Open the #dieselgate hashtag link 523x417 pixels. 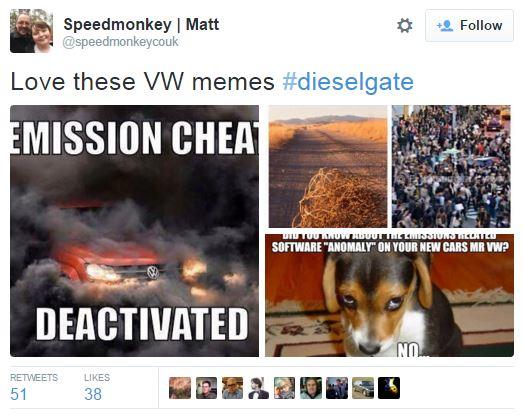348,82
